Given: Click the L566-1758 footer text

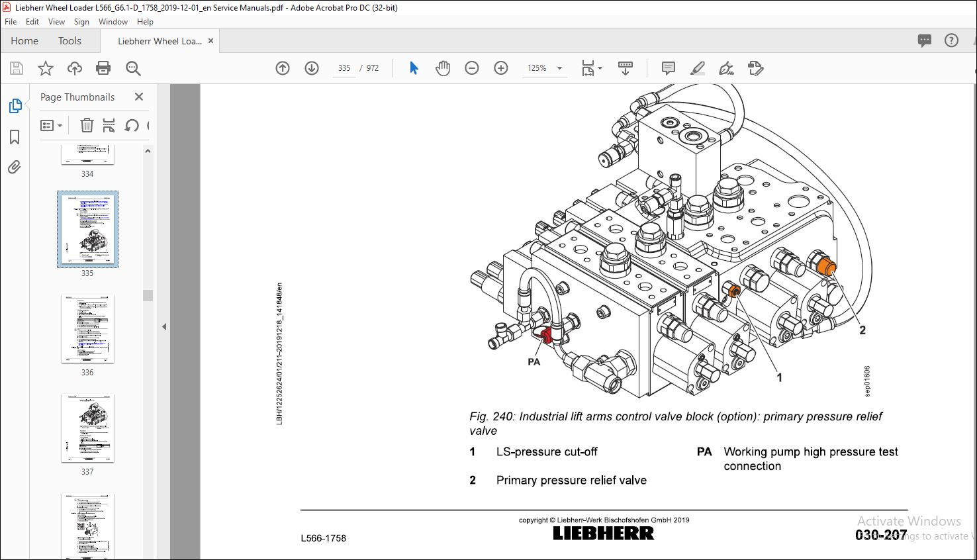Looking at the screenshot, I should pyautogui.click(x=324, y=538).
